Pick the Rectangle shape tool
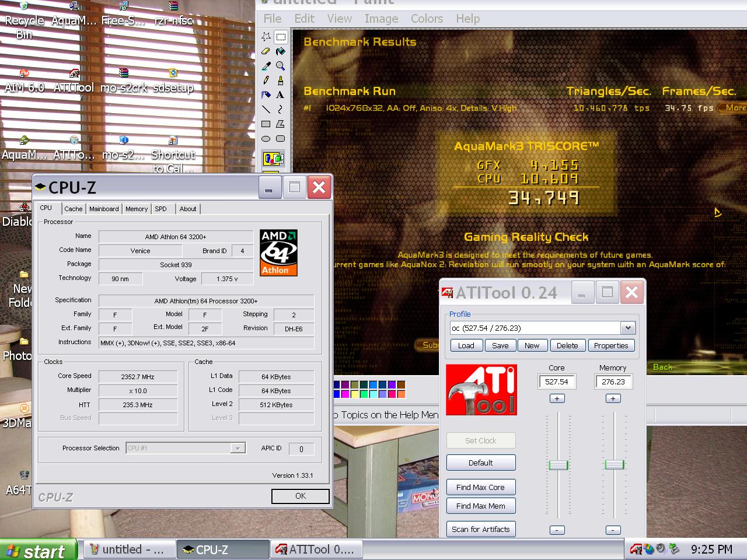 pyautogui.click(x=266, y=124)
